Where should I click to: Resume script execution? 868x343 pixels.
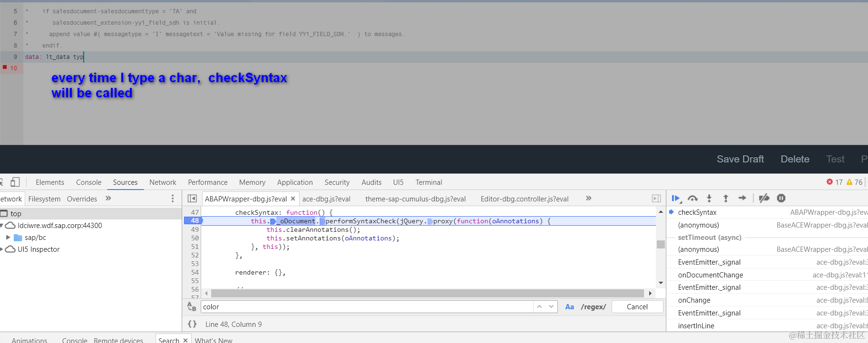[x=676, y=199]
